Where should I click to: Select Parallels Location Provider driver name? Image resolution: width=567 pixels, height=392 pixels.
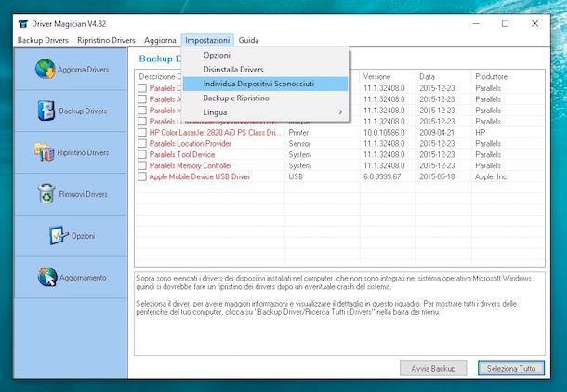[191, 144]
